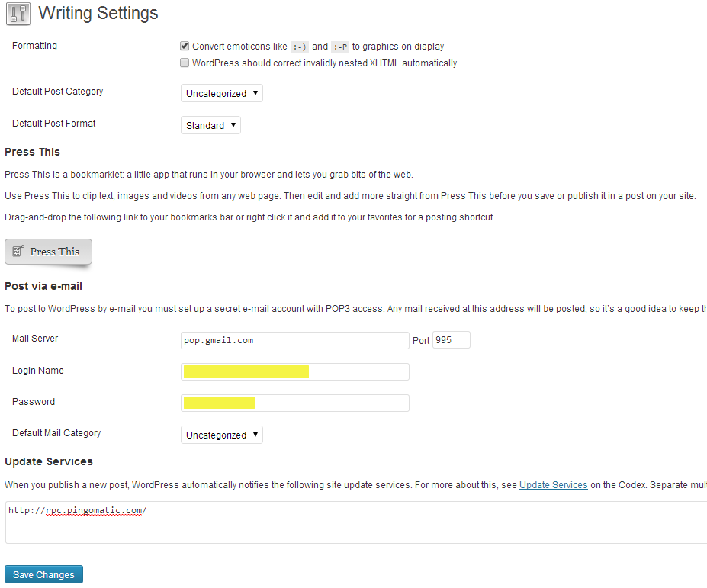707x588 pixels.
Task: Click the Writing Settings tools icon
Action: (x=18, y=14)
